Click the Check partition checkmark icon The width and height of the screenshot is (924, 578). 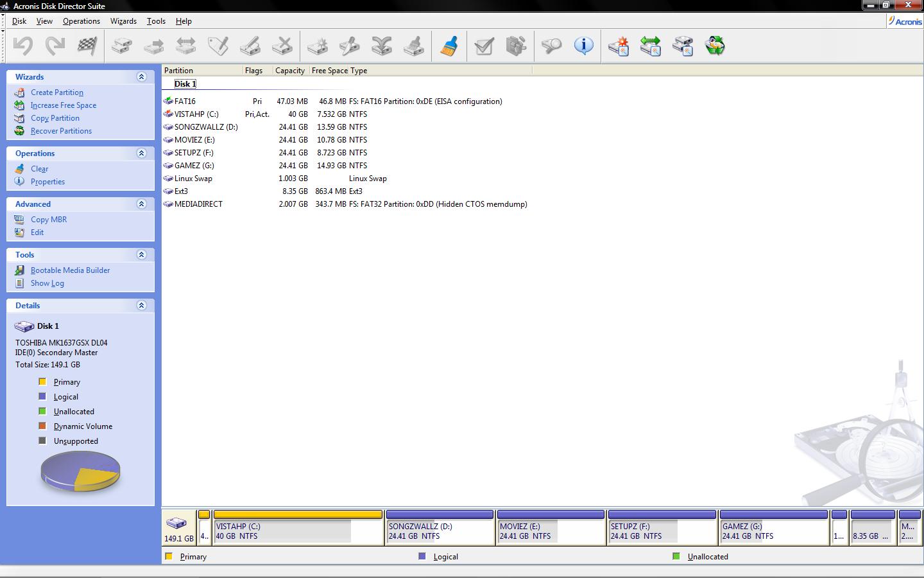[x=484, y=46]
